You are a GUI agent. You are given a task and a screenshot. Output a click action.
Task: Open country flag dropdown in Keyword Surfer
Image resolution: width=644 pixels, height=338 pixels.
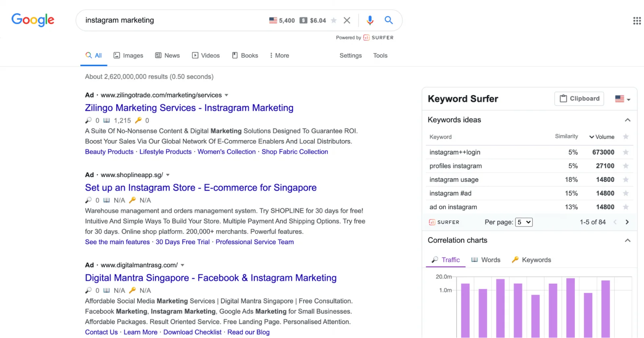pyautogui.click(x=623, y=99)
